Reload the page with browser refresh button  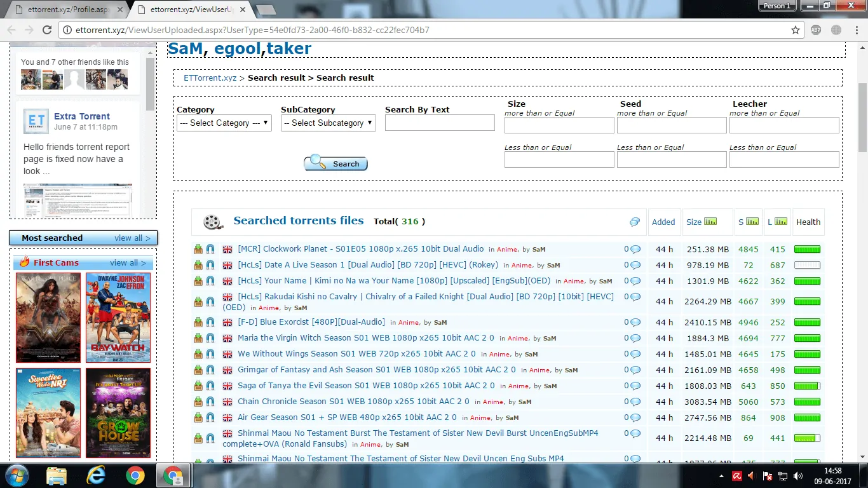(46, 30)
